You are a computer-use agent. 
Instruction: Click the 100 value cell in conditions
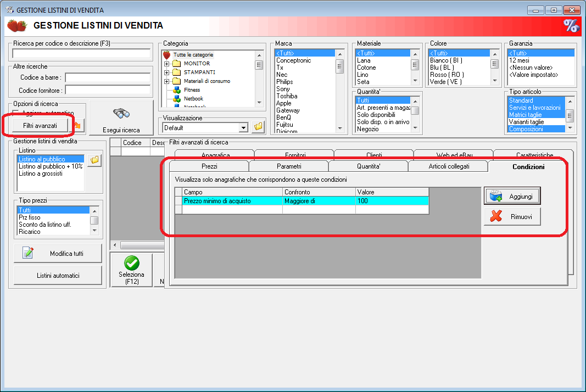click(392, 201)
